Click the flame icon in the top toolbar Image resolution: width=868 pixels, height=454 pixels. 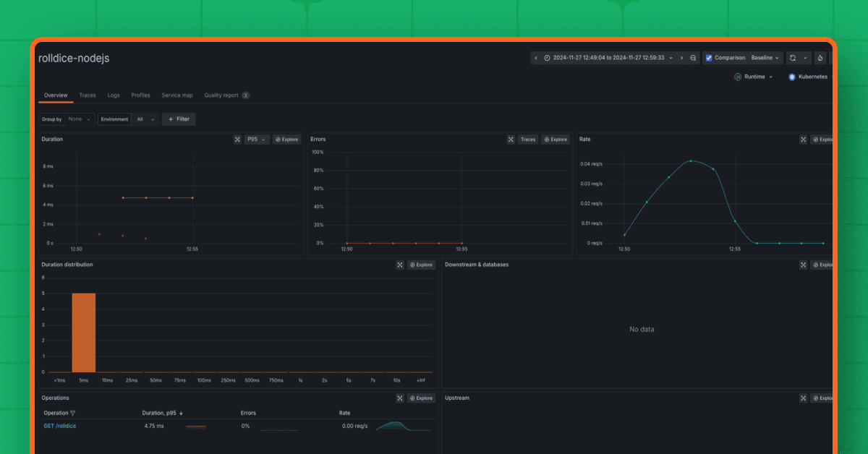(820, 58)
